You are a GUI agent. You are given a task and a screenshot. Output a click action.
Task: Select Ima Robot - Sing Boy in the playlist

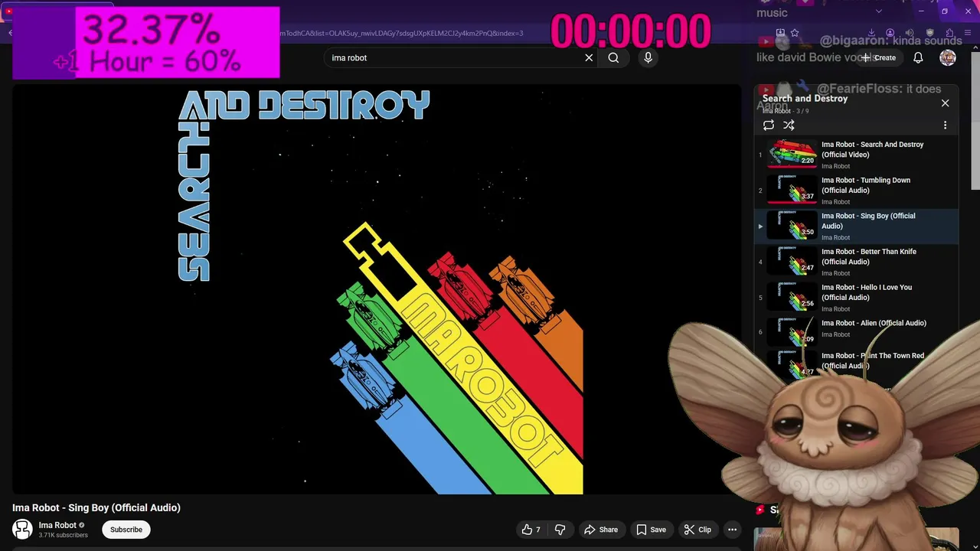tap(857, 227)
